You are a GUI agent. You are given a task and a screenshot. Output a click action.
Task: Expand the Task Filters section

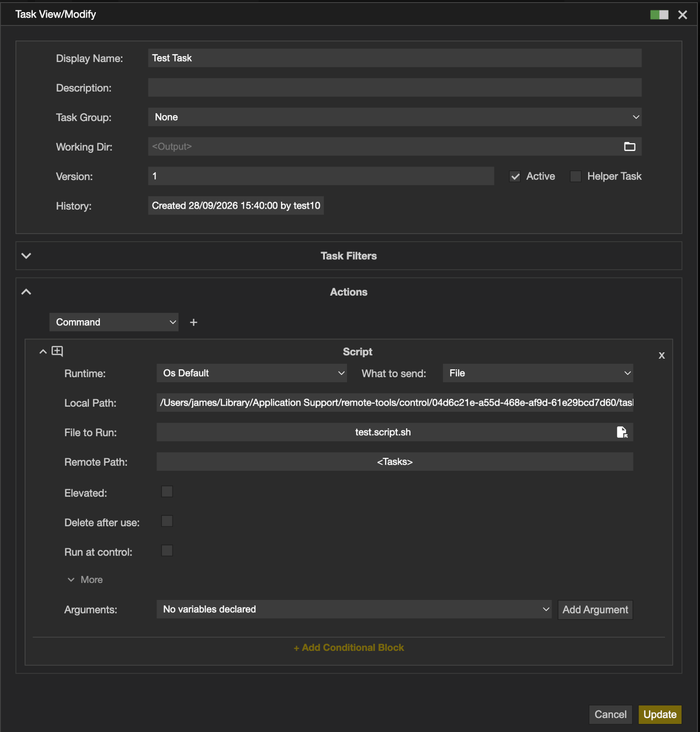(26, 256)
